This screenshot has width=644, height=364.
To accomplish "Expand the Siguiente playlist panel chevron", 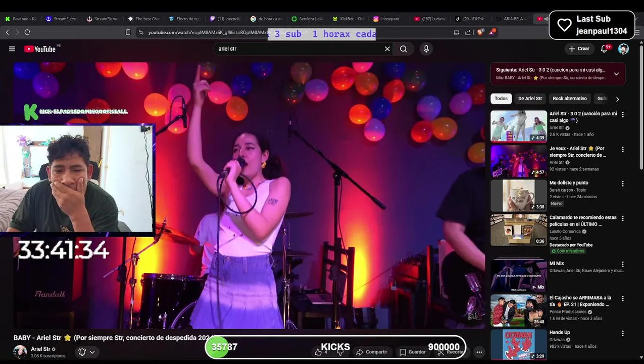I will click(616, 74).
